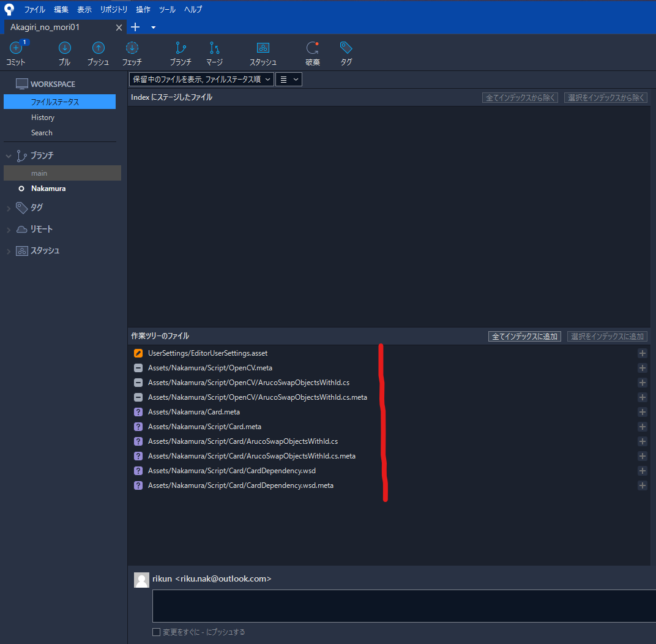The image size is (656, 644).
Task: Collapse the ブランチ section
Action: click(x=9, y=155)
